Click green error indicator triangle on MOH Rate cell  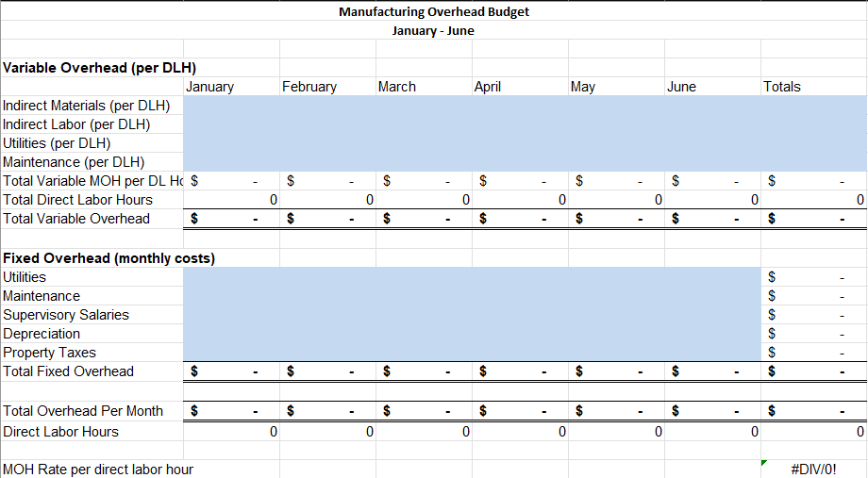pos(764,463)
